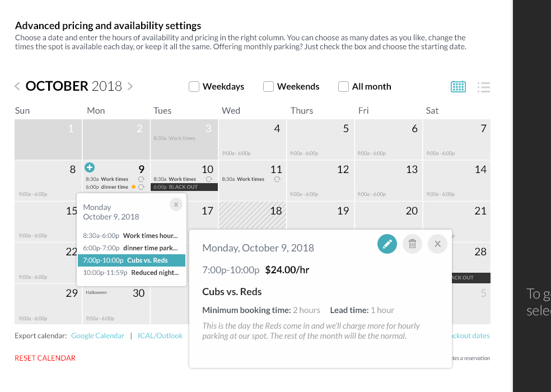Click the plus icon to add times on October 9
Viewport: 551px width, 392px height.
(90, 167)
